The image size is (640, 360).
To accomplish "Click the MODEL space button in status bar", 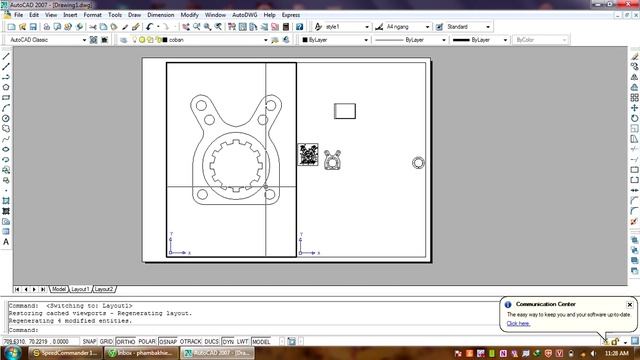I will coord(261,342).
